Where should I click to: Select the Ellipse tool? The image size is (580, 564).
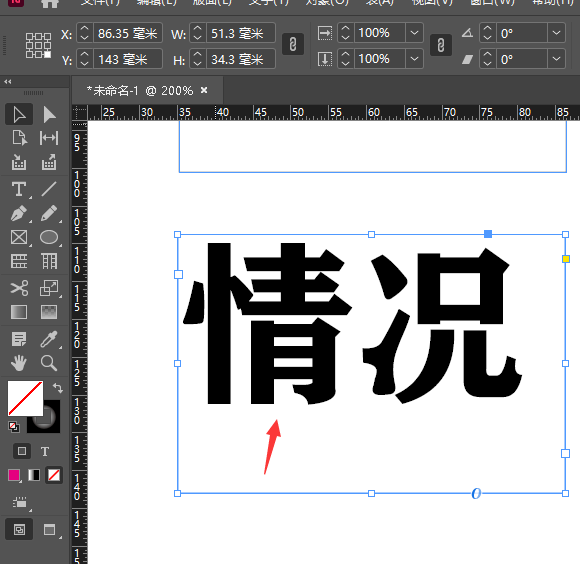tap(49, 237)
